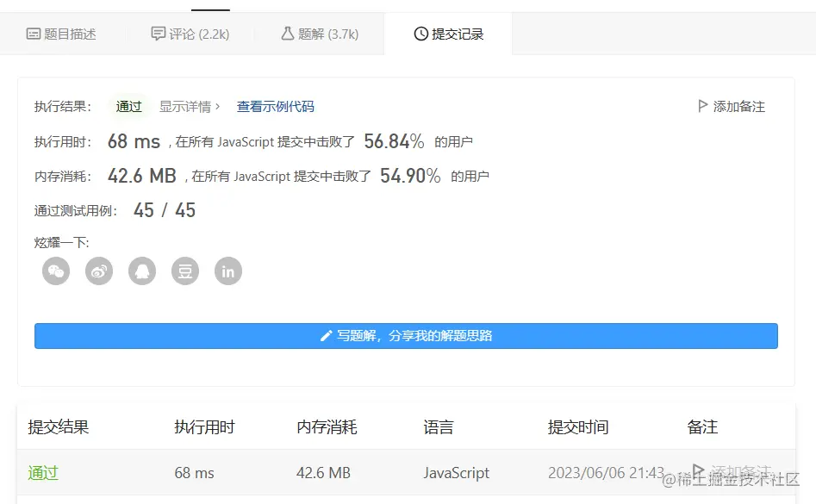The width and height of the screenshot is (816, 504).
Task: Click the green 通过 result in the table
Action: point(43,473)
